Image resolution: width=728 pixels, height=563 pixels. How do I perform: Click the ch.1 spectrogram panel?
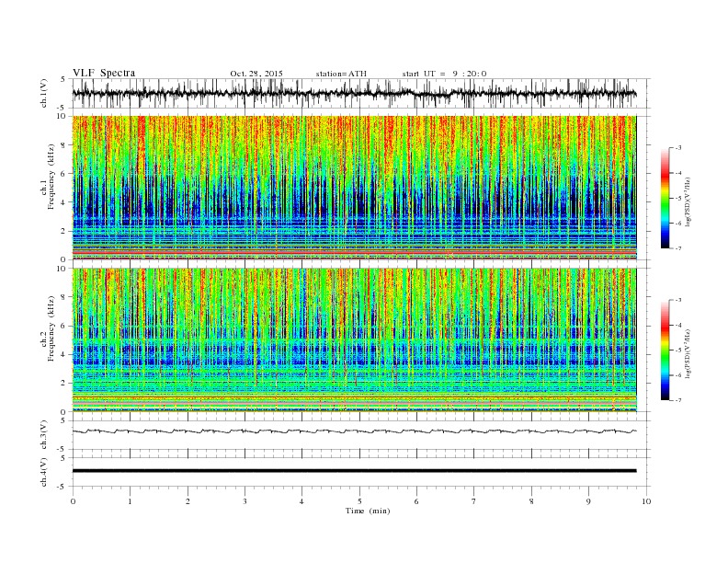pyautogui.click(x=355, y=188)
